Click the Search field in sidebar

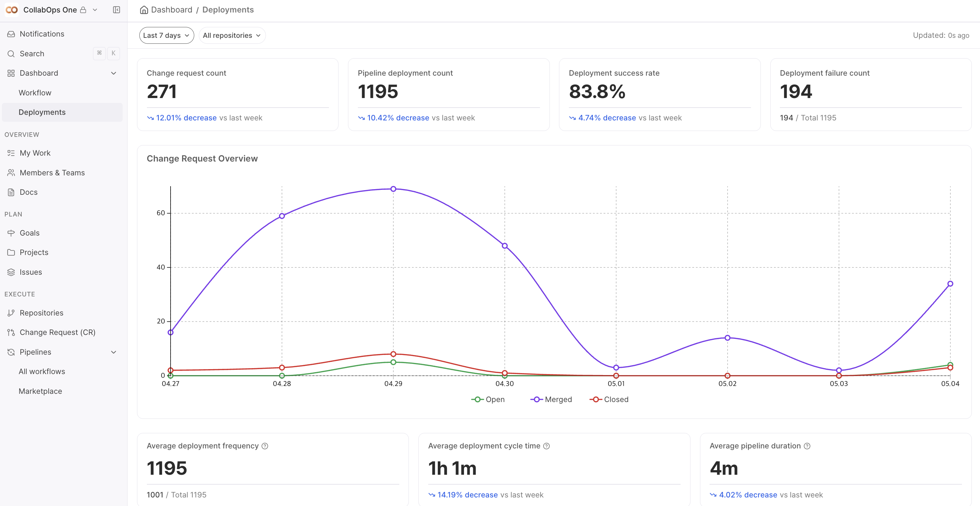[62, 54]
